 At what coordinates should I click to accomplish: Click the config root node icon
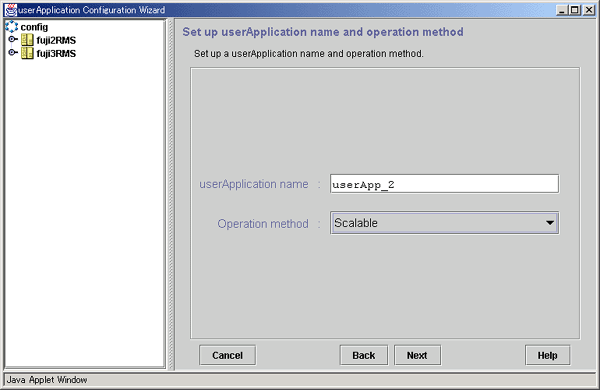click(11, 27)
